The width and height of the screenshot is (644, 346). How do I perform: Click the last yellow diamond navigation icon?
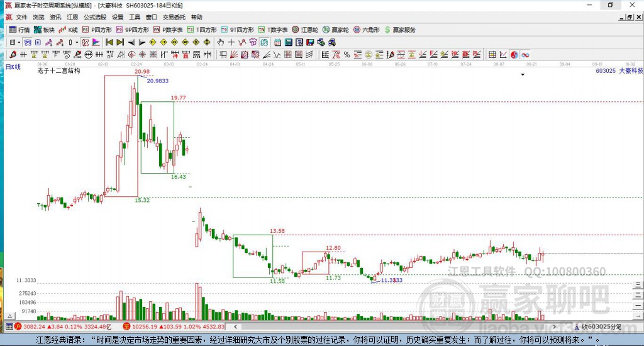[x=206, y=42]
